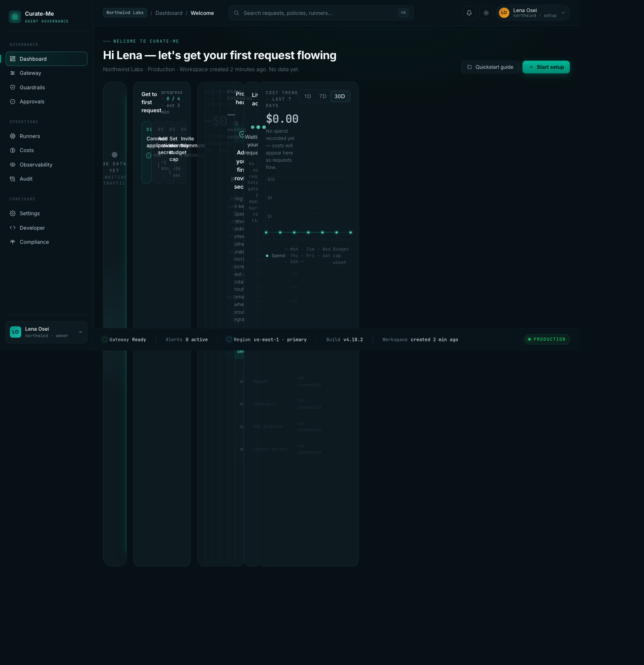The width and height of the screenshot is (644, 665).
Task: Click the Dashboard breadcrumb link
Action: click(169, 13)
